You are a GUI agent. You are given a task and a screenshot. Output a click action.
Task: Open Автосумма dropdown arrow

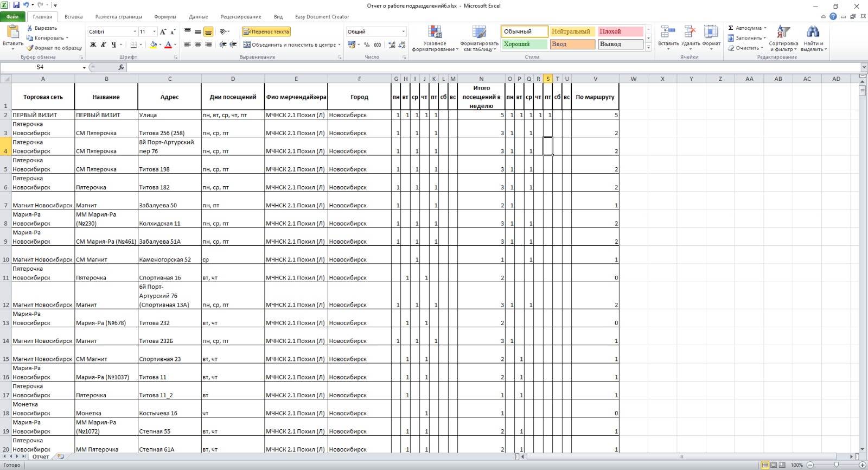pyautogui.click(x=765, y=28)
